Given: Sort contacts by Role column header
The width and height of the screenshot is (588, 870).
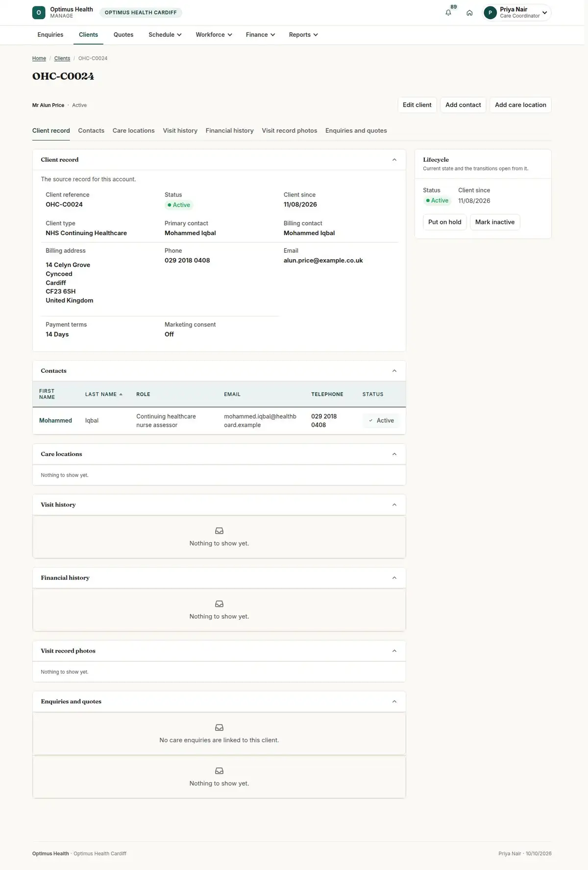Looking at the screenshot, I should (x=143, y=394).
